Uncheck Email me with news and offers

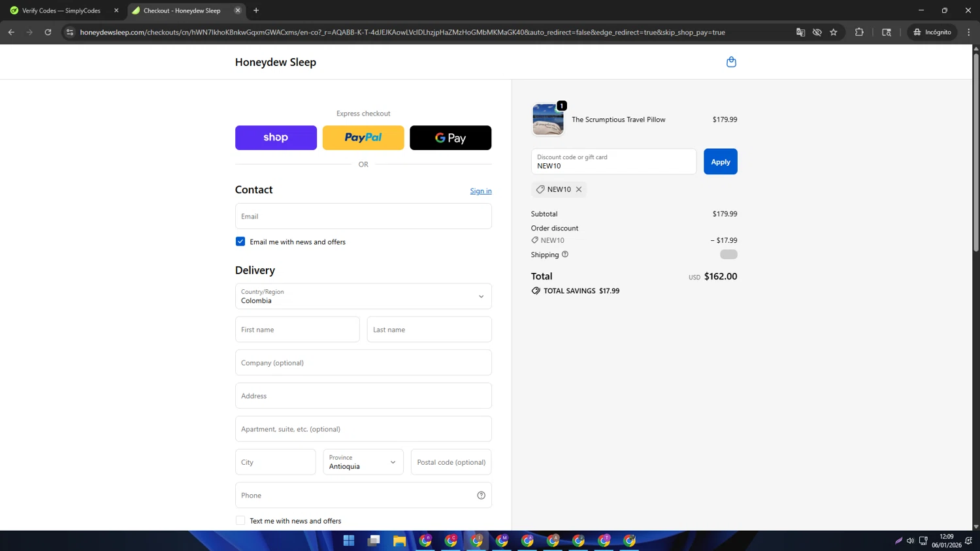(240, 242)
